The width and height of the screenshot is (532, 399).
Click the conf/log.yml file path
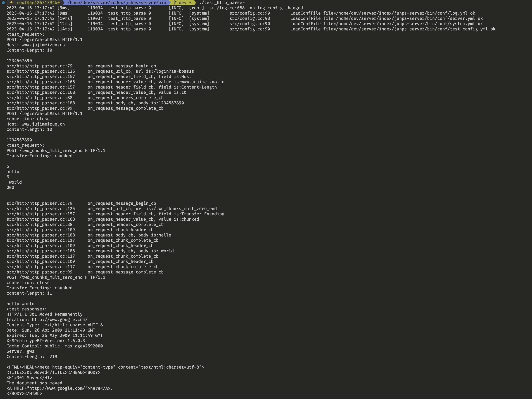[x=399, y=13]
